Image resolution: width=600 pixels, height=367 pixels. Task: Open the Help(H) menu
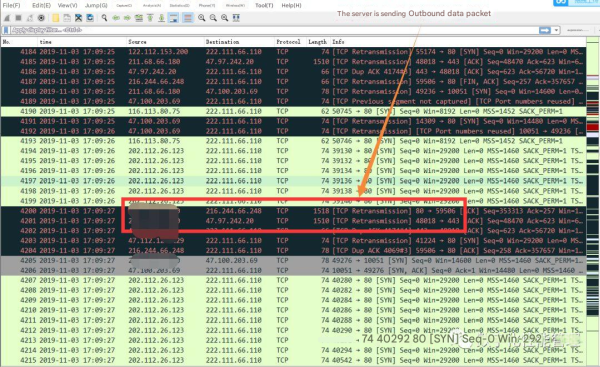point(291,5)
